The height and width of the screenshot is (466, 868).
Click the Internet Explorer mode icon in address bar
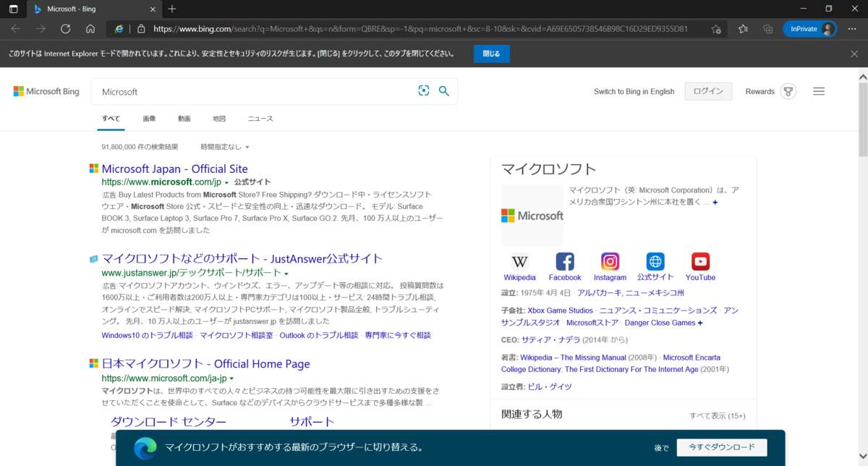[118, 29]
